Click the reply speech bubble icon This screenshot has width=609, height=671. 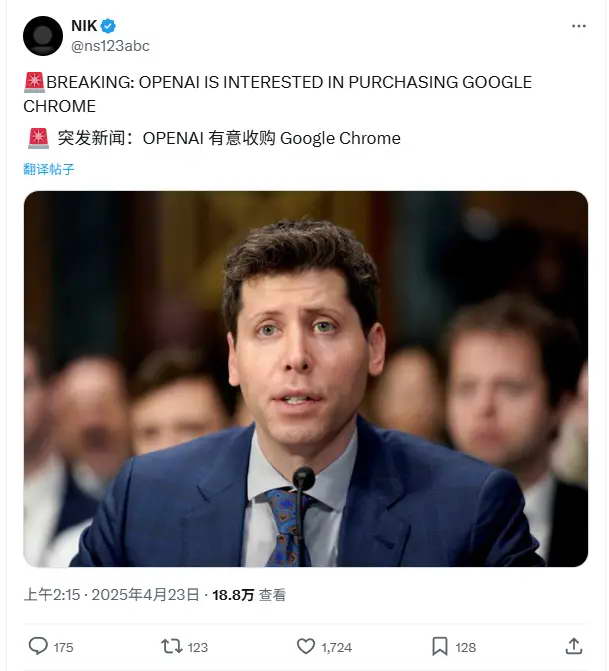click(38, 646)
